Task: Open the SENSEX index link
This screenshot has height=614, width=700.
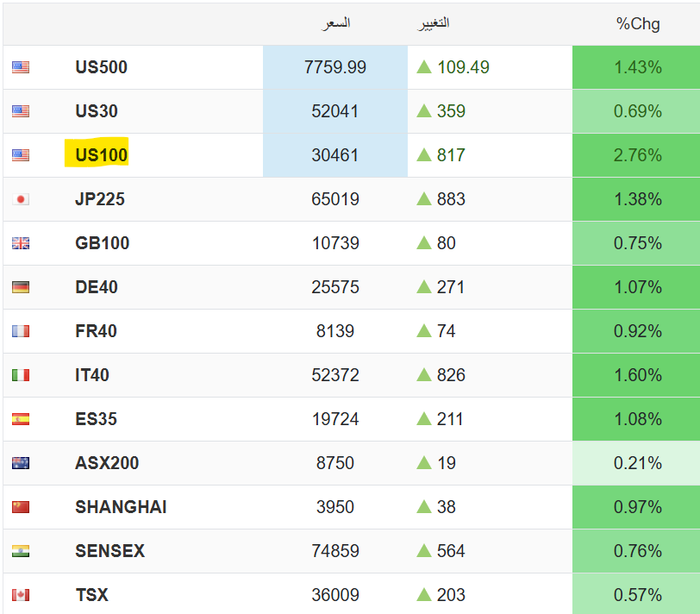Action: tap(109, 550)
